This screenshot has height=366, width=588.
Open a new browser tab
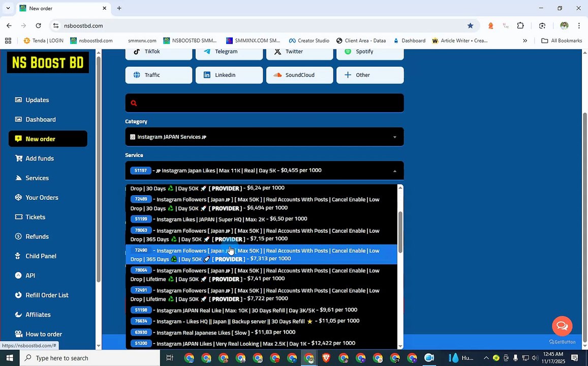pos(119,8)
